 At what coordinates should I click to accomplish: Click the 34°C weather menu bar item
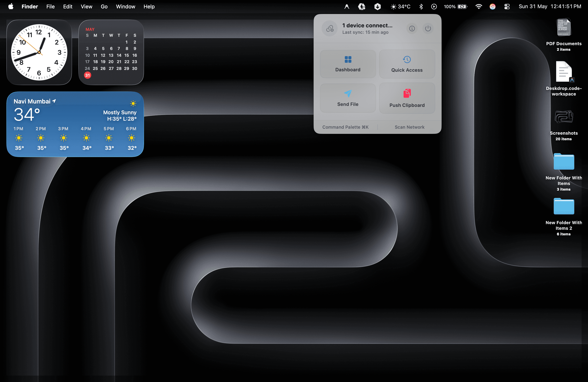(400, 6)
